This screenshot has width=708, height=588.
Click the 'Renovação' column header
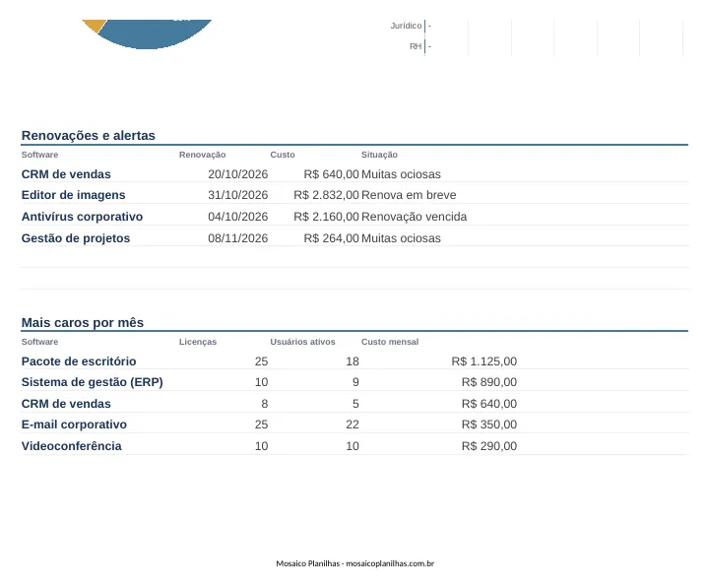point(202,155)
